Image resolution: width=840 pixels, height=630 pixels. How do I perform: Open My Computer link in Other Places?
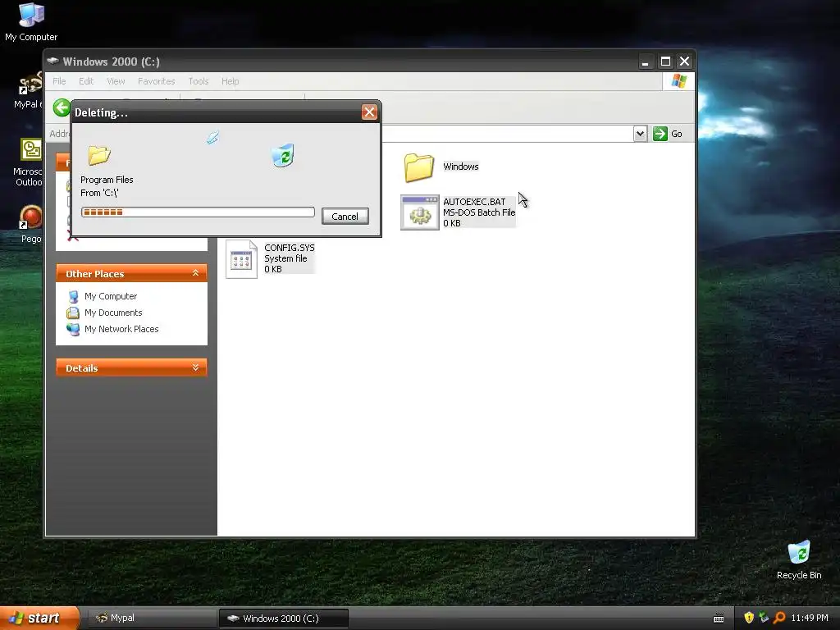click(x=111, y=296)
